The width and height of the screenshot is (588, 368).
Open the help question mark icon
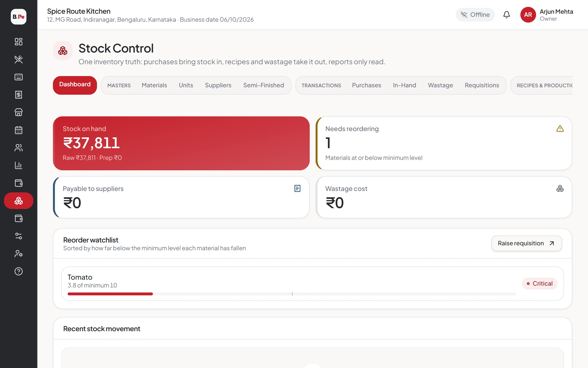point(19,271)
